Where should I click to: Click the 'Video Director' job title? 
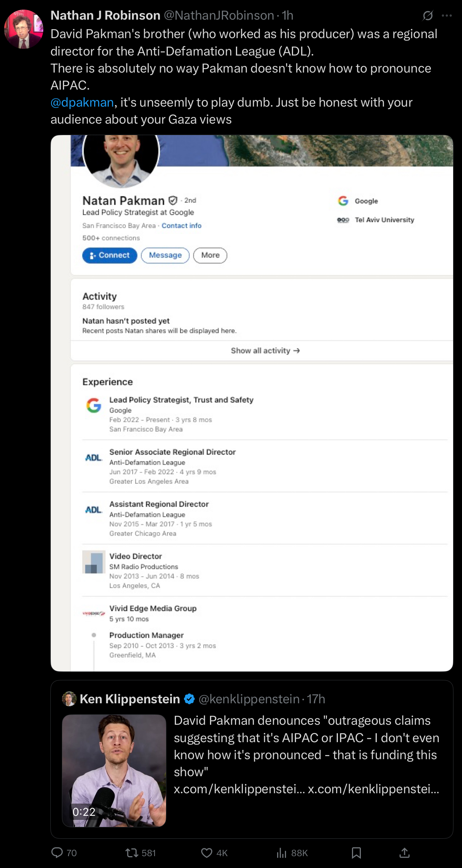[136, 556]
